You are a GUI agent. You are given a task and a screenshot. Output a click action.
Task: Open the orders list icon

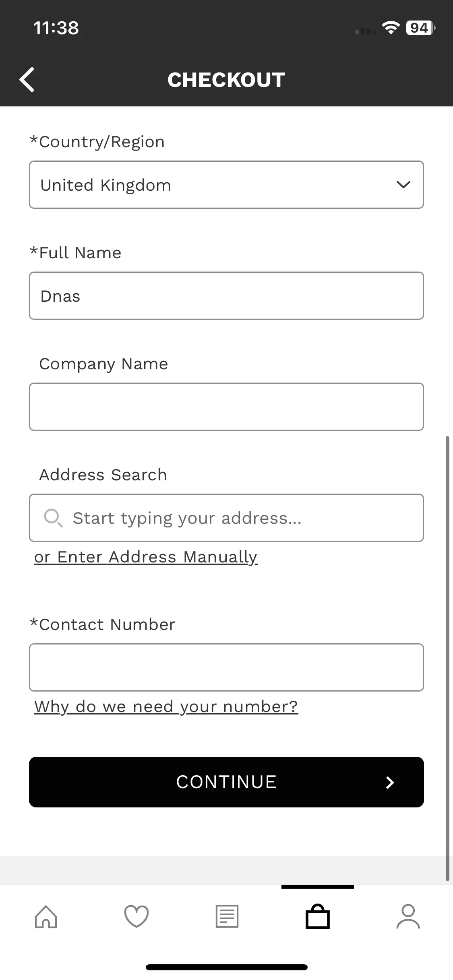(227, 916)
